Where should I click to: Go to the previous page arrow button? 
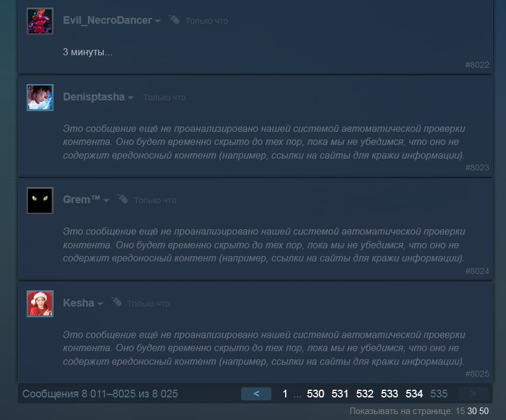(x=256, y=393)
